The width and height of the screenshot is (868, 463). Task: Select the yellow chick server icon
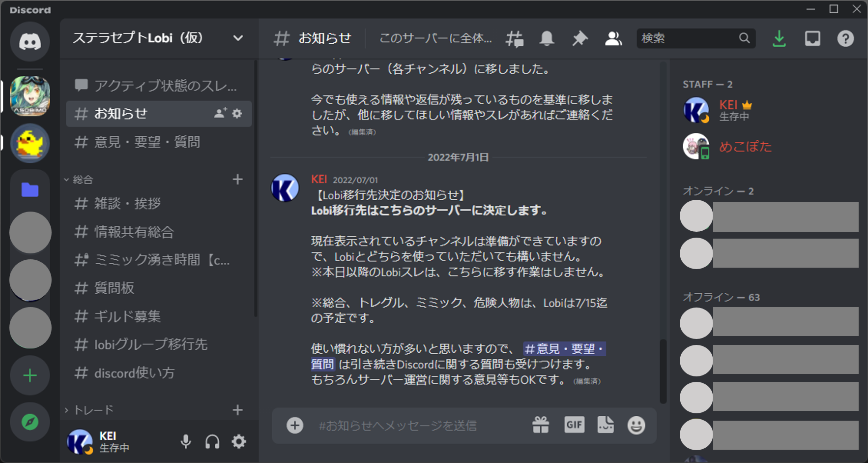click(30, 143)
